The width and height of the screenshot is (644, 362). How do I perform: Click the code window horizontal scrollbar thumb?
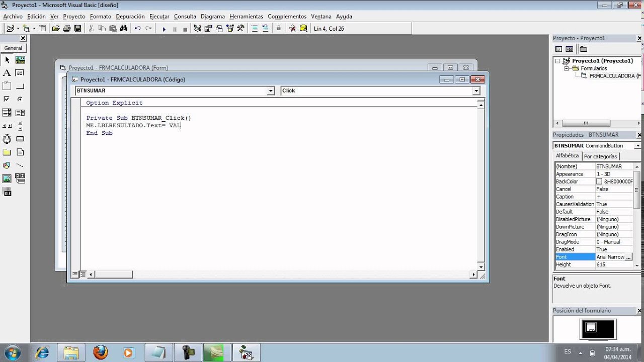tap(114, 275)
